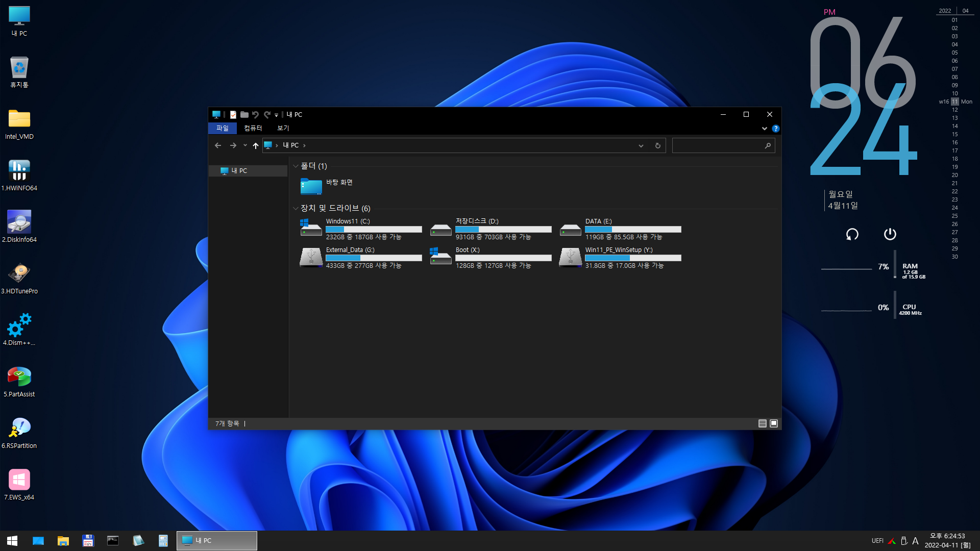
Task: Expand the 내 PC breadcrumb arrow
Action: [304, 145]
